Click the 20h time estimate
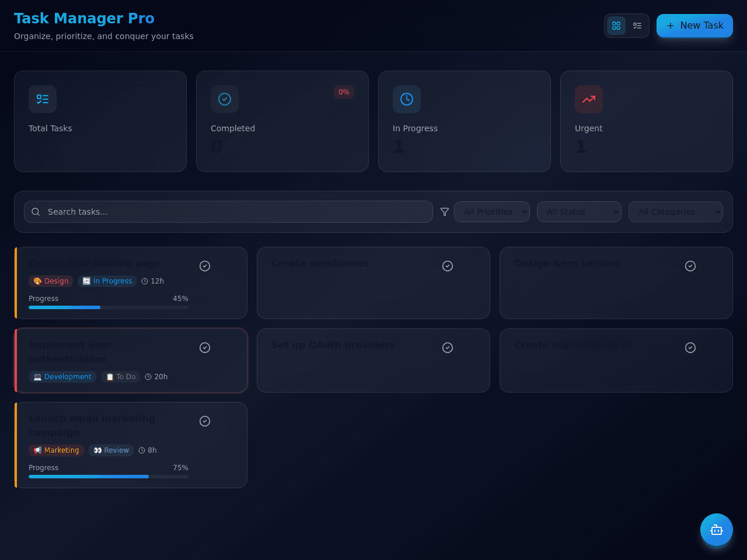Screen dimensions: 747x560 (x=156, y=377)
